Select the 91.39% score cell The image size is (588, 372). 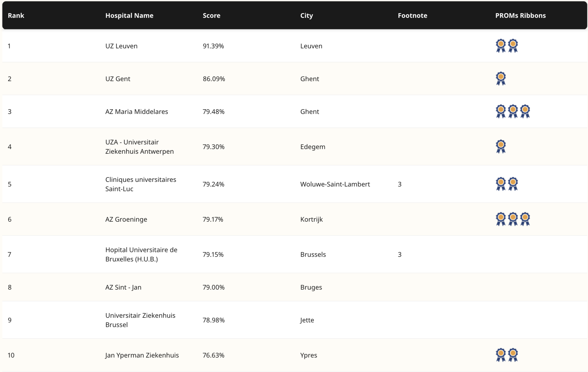[213, 46]
